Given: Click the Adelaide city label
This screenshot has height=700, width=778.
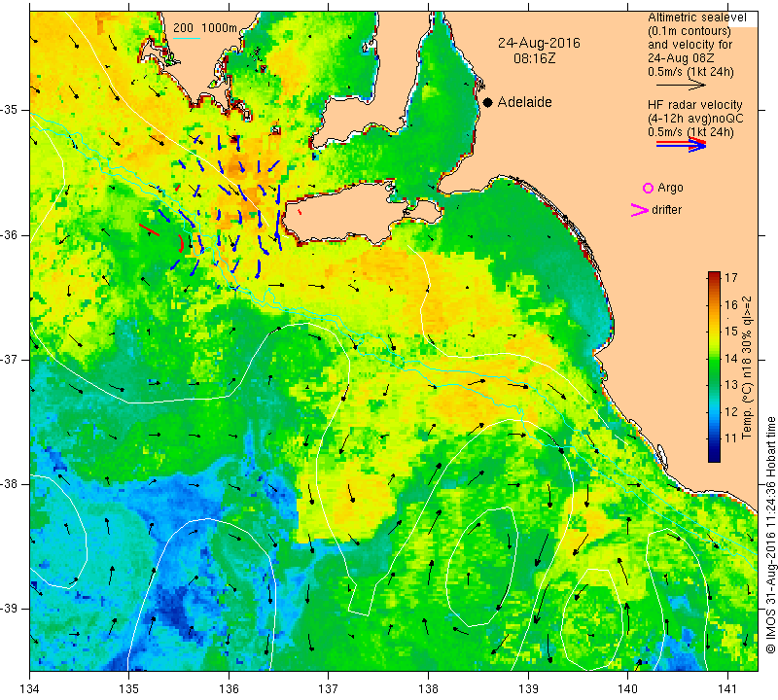Looking at the screenshot, I should (x=524, y=102).
